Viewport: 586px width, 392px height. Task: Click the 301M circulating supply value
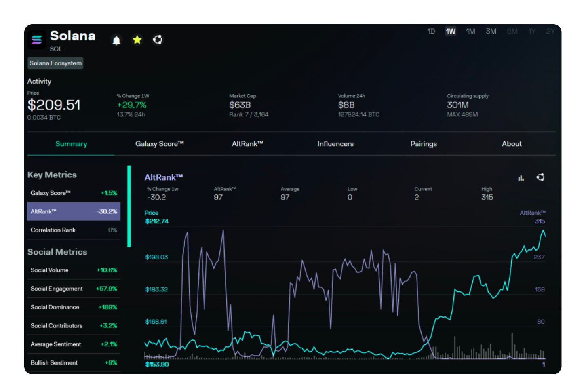(458, 105)
